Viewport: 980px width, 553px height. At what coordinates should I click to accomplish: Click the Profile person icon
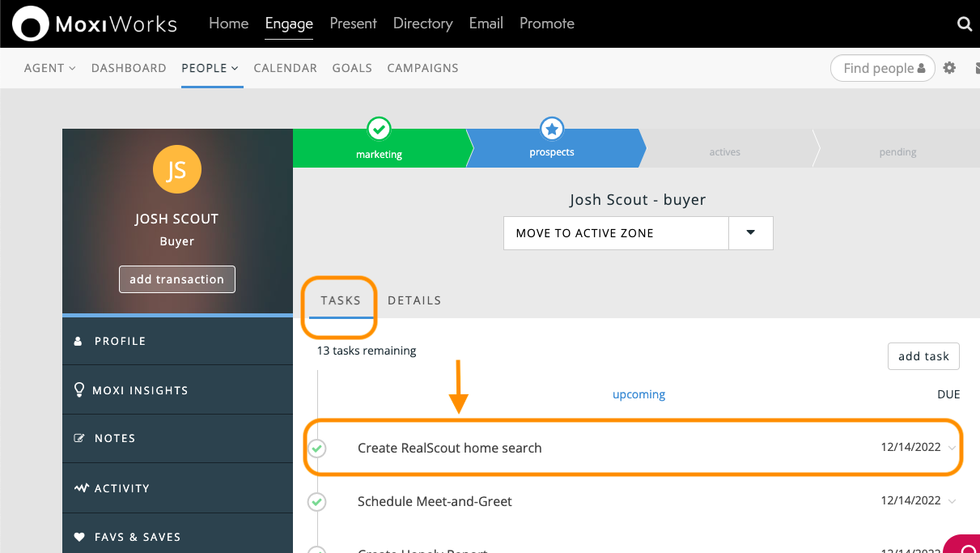click(78, 341)
